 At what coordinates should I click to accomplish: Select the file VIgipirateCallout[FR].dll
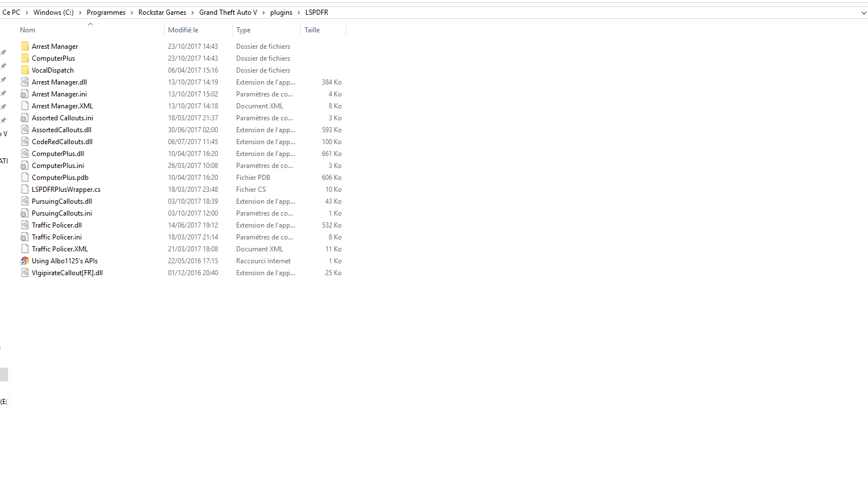[x=68, y=273]
